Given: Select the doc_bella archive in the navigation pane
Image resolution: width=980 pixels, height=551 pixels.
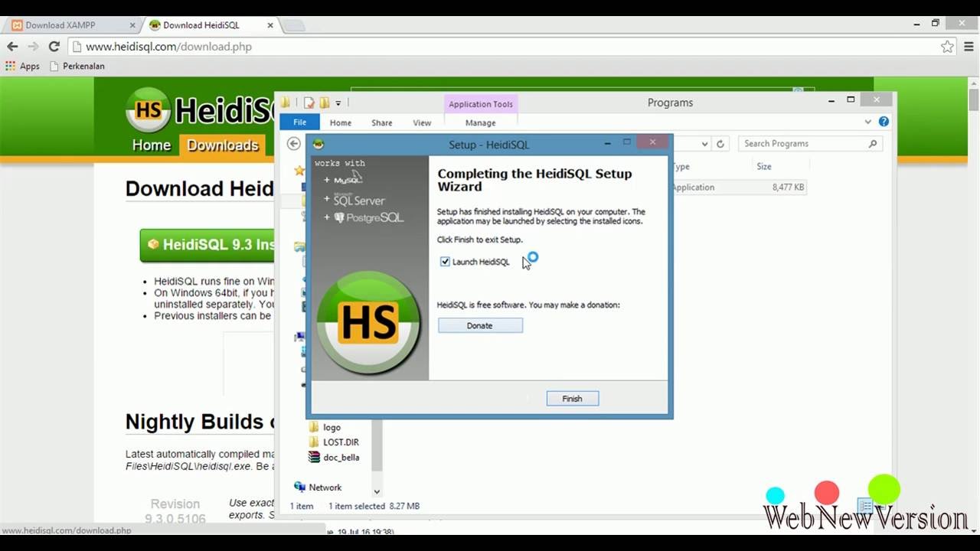Looking at the screenshot, I should [341, 458].
